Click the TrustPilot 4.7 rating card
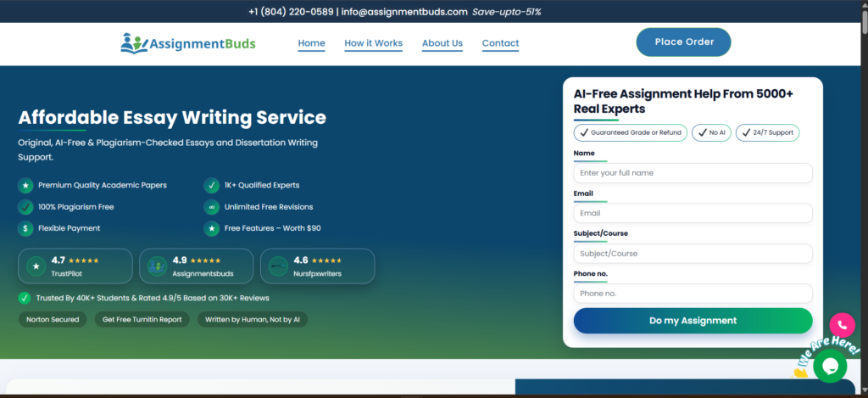 coord(75,266)
